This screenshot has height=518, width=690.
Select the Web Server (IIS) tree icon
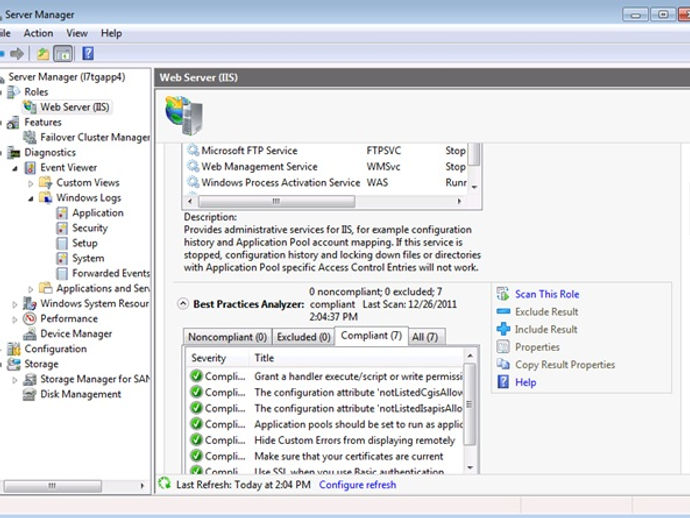coord(30,107)
